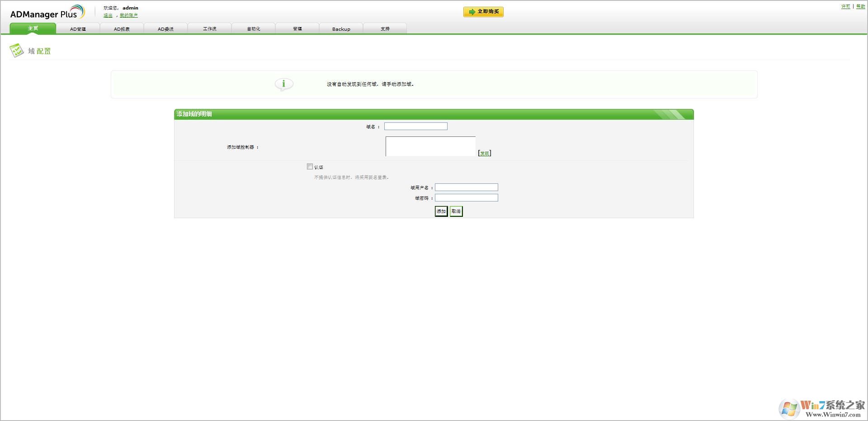Click the admin username text
The image size is (868, 421).
tap(130, 8)
